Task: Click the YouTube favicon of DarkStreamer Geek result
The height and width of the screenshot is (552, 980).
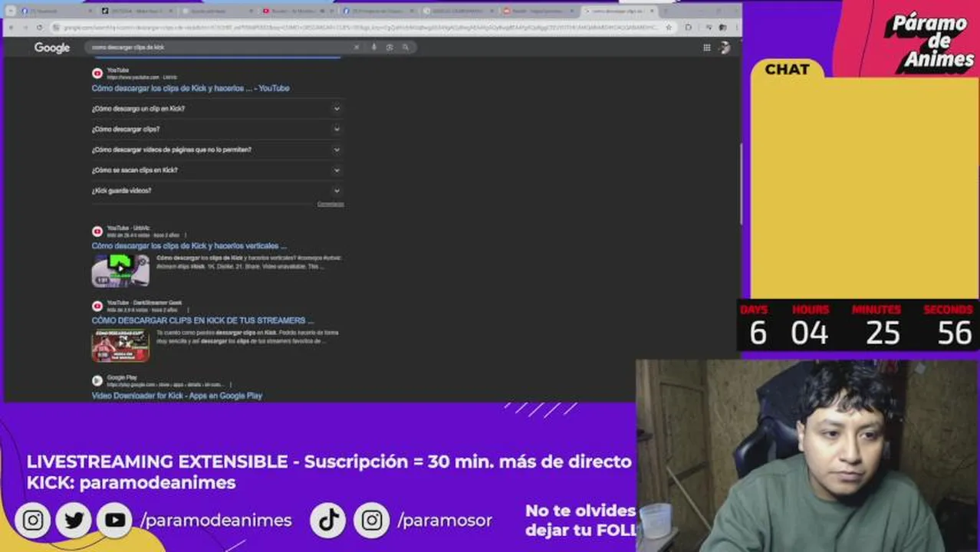Action: (x=97, y=306)
